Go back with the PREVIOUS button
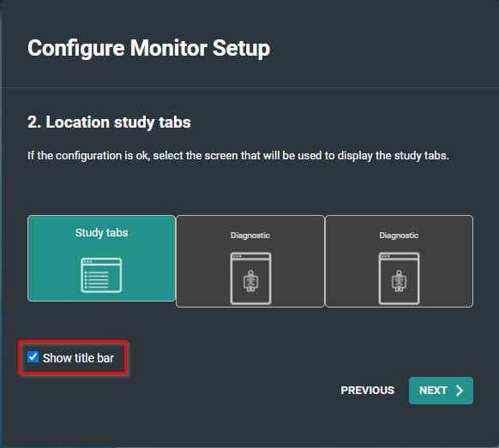 click(368, 391)
